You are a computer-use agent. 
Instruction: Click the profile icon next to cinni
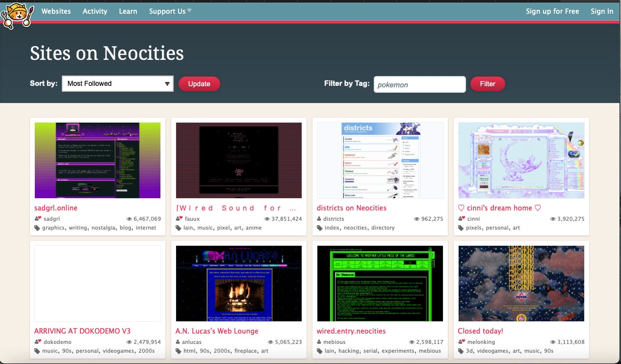click(x=462, y=219)
